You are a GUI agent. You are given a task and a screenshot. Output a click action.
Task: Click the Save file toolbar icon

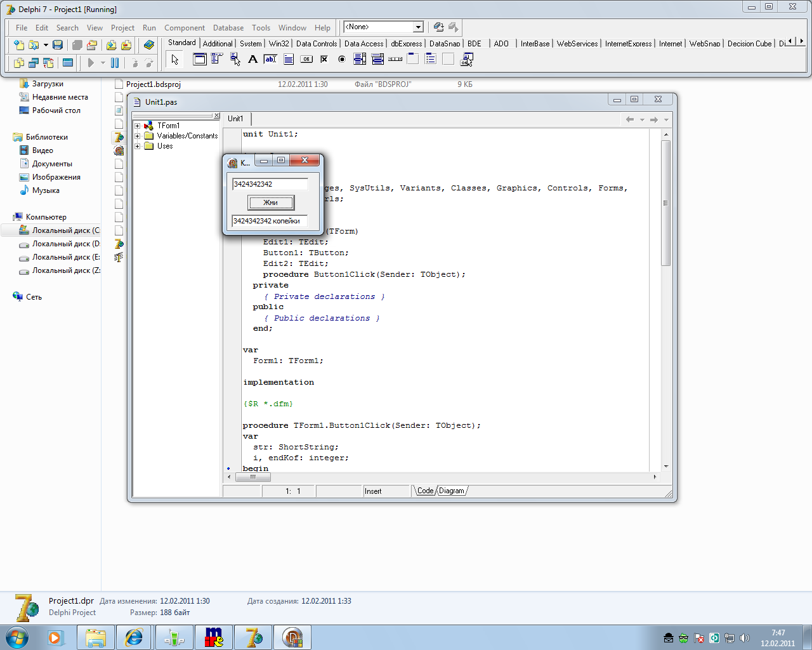(58, 45)
